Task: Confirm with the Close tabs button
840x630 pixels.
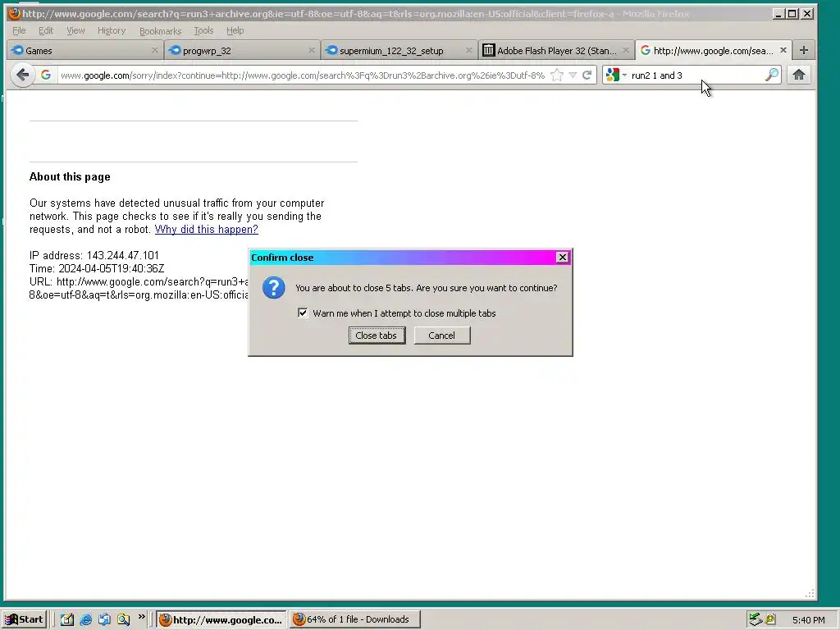Action: click(377, 336)
